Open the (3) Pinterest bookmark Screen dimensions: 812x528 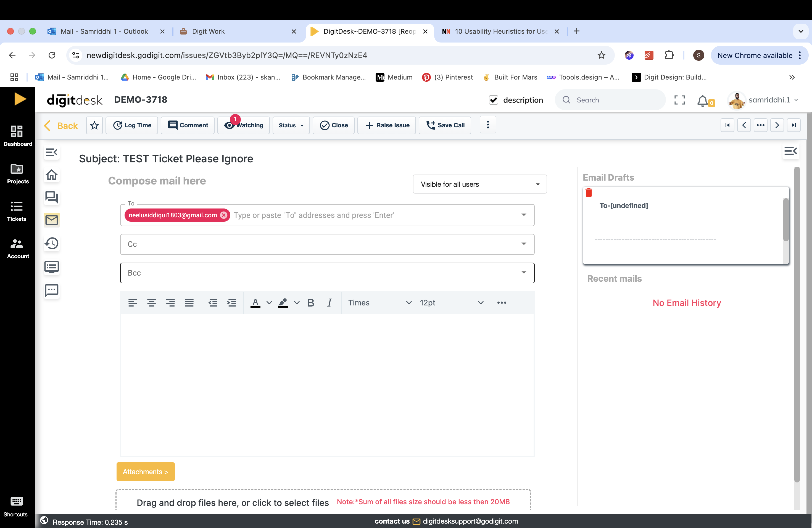(x=448, y=77)
